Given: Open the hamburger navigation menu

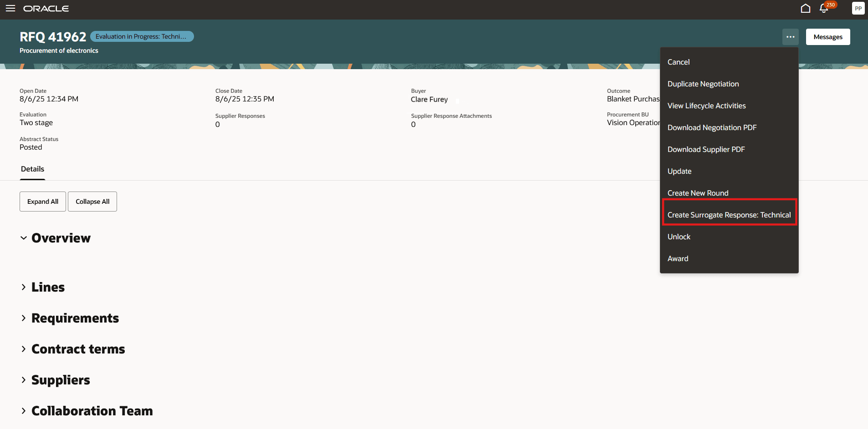Looking at the screenshot, I should 10,8.
